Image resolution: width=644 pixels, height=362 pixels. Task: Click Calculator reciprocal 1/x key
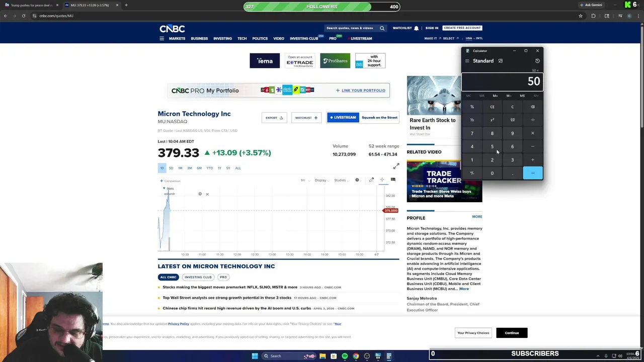(x=472, y=120)
